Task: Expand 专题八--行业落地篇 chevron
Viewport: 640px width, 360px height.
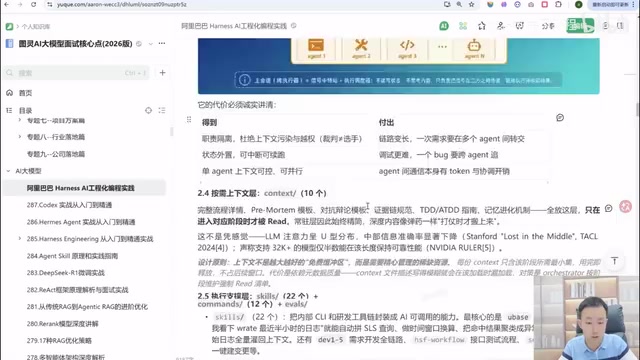Action: pos(20,137)
